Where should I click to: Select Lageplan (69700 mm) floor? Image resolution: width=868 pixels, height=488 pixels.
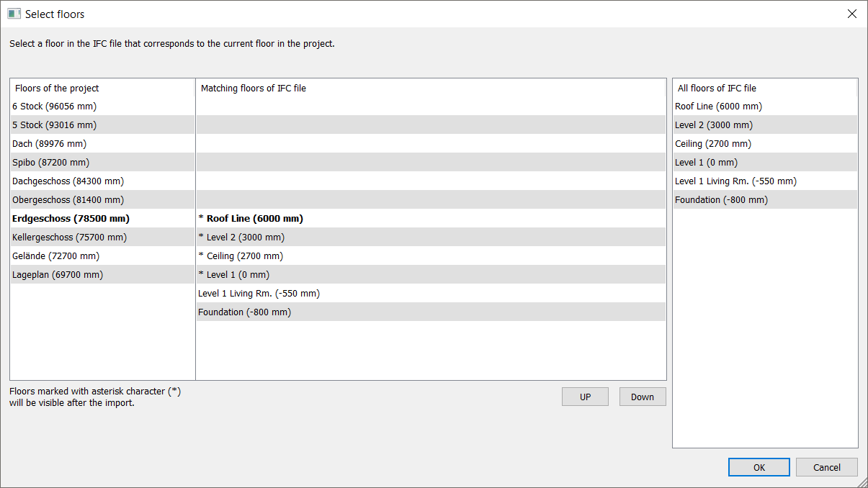(102, 274)
